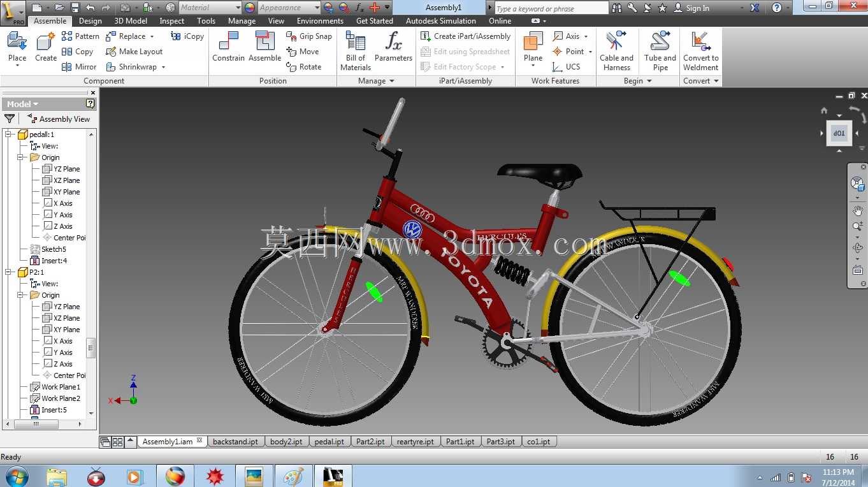This screenshot has height=487, width=868.
Task: Collapse the P2:1 tree node
Action: point(8,272)
